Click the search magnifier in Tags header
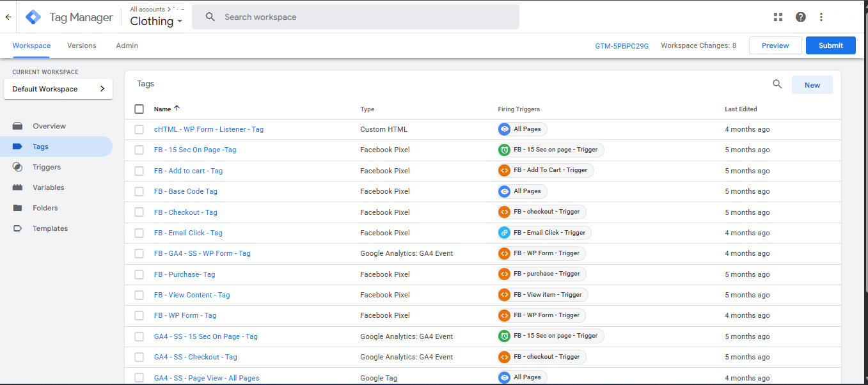 (777, 84)
